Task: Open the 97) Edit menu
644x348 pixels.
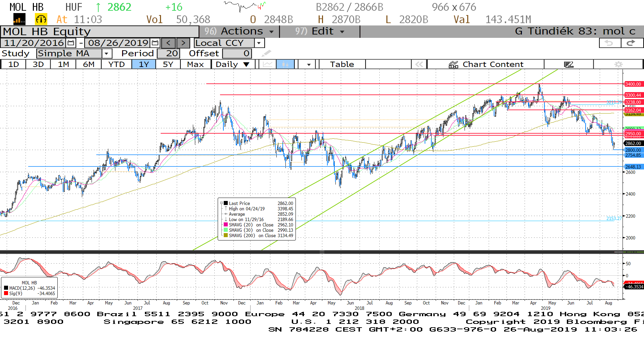Action: pyautogui.click(x=320, y=31)
